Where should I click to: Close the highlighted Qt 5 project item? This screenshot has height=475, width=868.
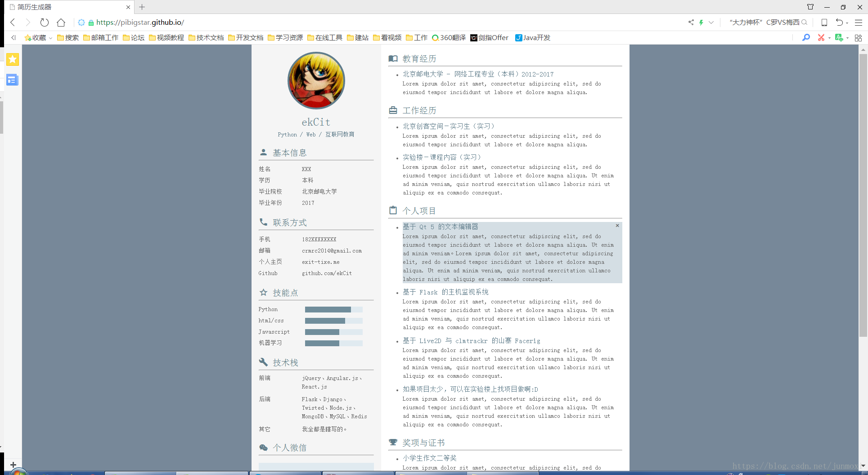[x=617, y=226]
